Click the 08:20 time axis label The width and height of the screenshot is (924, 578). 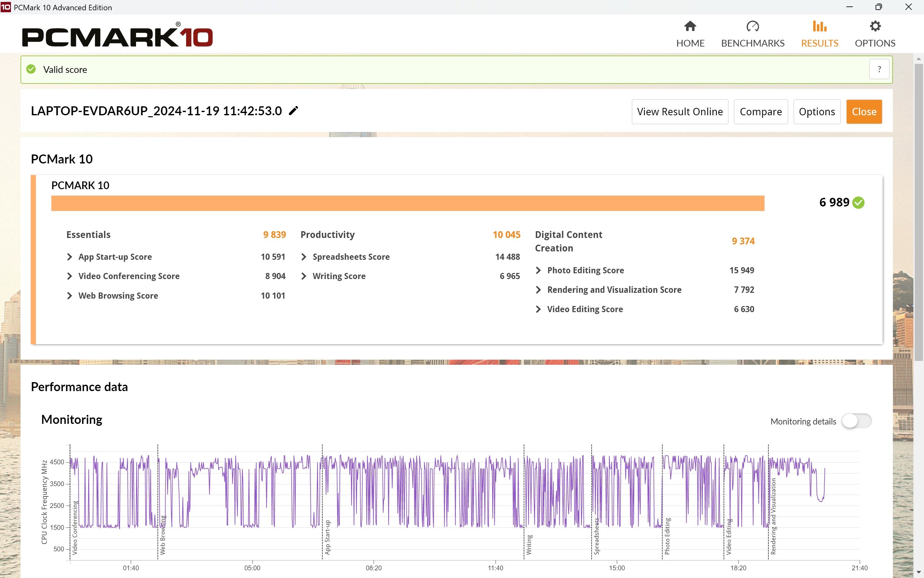tap(373, 568)
